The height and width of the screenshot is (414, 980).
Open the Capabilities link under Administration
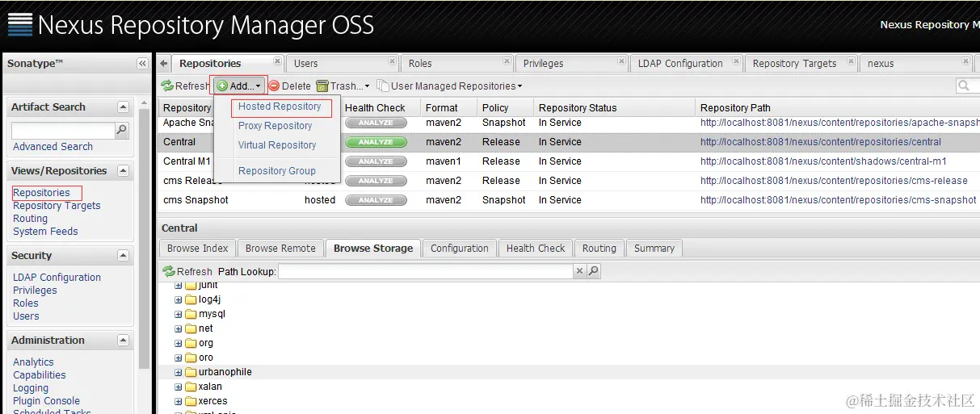pyautogui.click(x=40, y=375)
